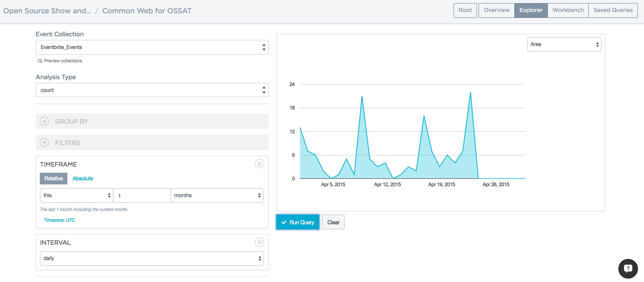This screenshot has height=282, width=644.
Task: Click the plus icon next to FILTERS
Action: [44, 143]
